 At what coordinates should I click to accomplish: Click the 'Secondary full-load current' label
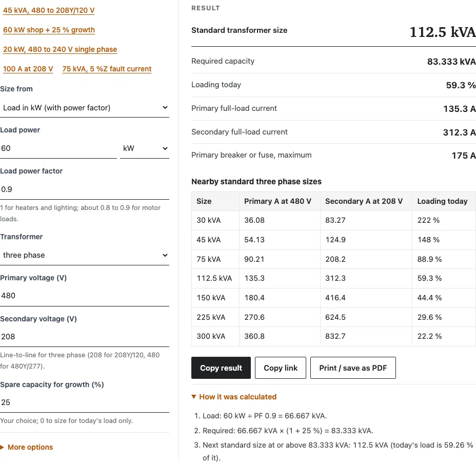click(x=239, y=132)
